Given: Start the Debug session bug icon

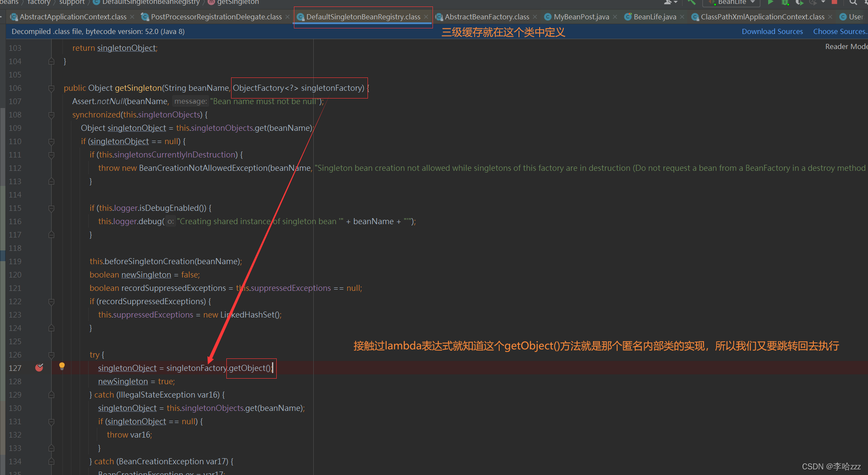Looking at the screenshot, I should tap(785, 2).
